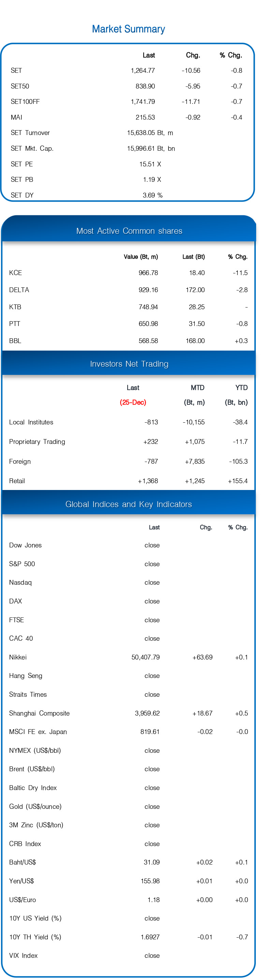Select the Investors Net Trading header
Image resolution: width=264 pixels, height=980 pixels.
pyautogui.click(x=129, y=364)
